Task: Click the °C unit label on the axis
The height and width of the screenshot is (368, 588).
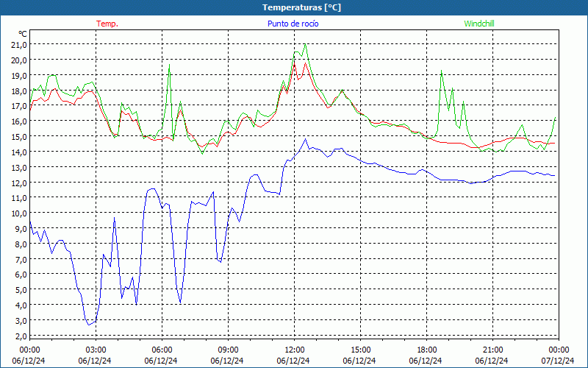Action: tap(23, 34)
